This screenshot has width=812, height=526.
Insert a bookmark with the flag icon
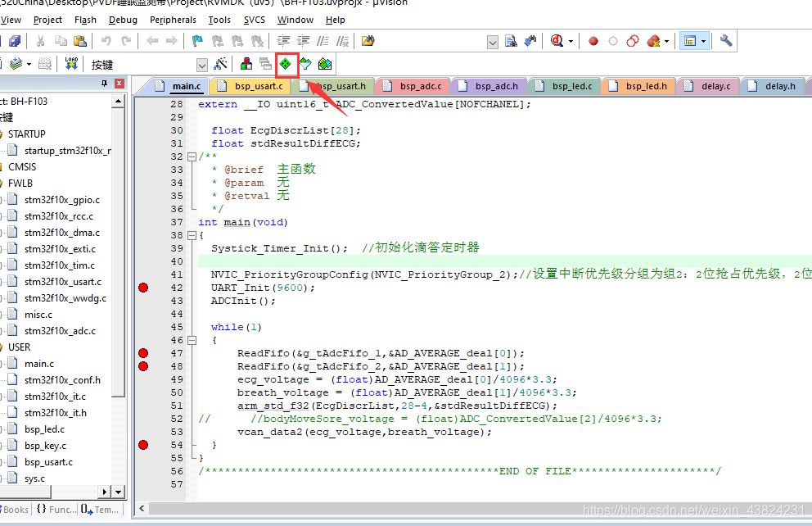pos(197,41)
